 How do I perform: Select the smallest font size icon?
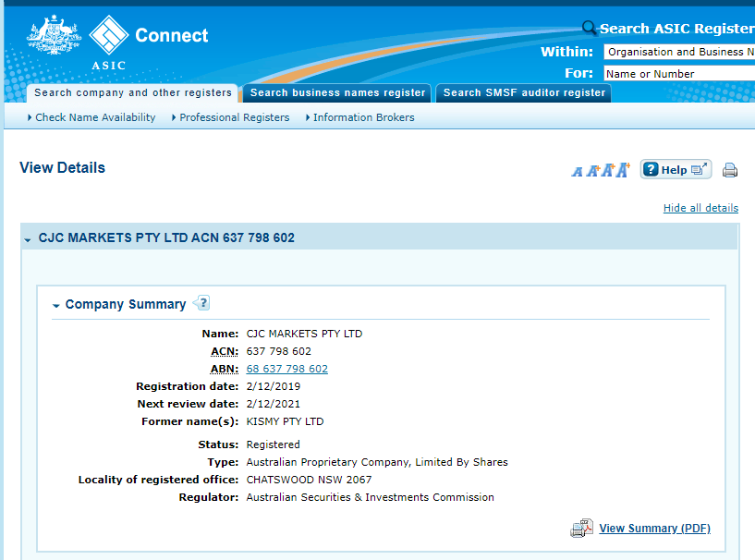point(577,171)
